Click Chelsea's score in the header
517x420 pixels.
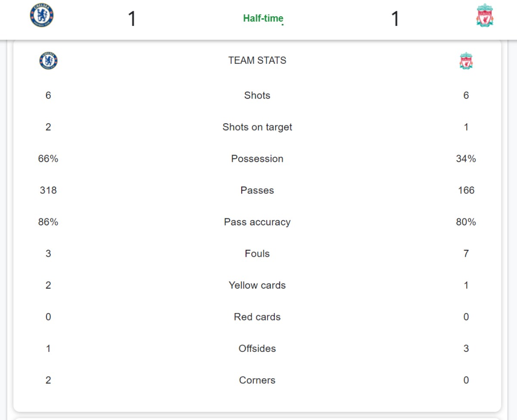132,19
